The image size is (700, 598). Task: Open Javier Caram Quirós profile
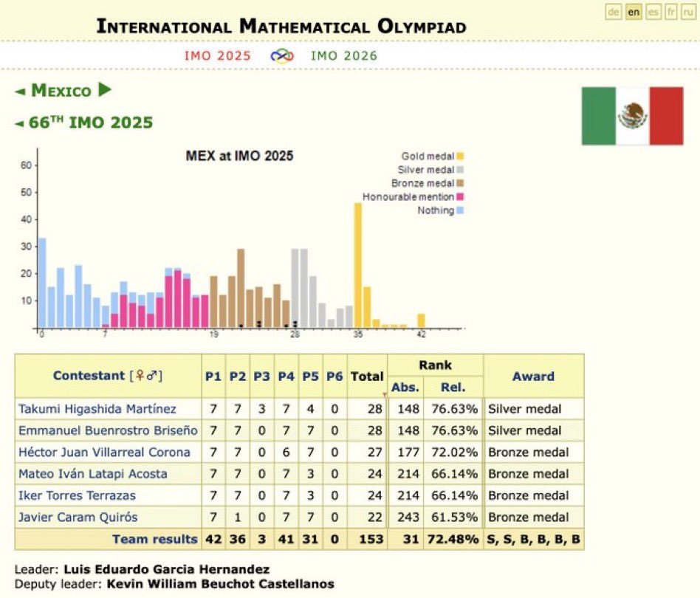pos(78,518)
